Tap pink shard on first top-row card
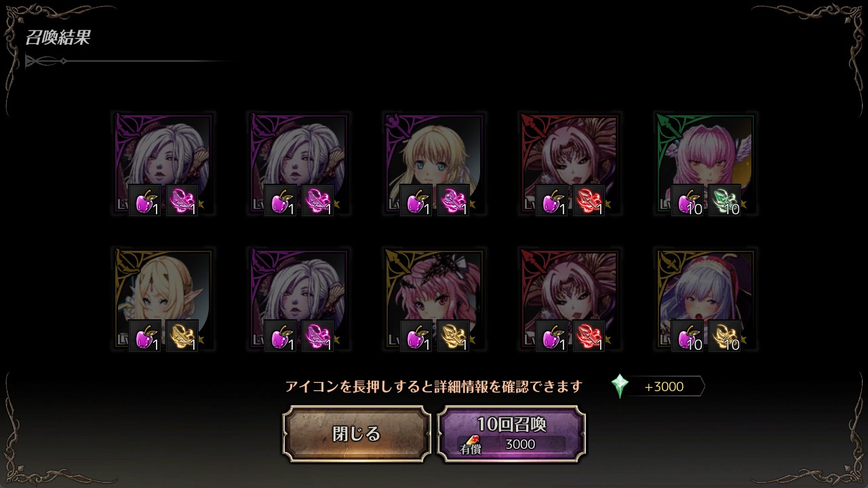The width and height of the screenshot is (868, 488). (x=182, y=201)
